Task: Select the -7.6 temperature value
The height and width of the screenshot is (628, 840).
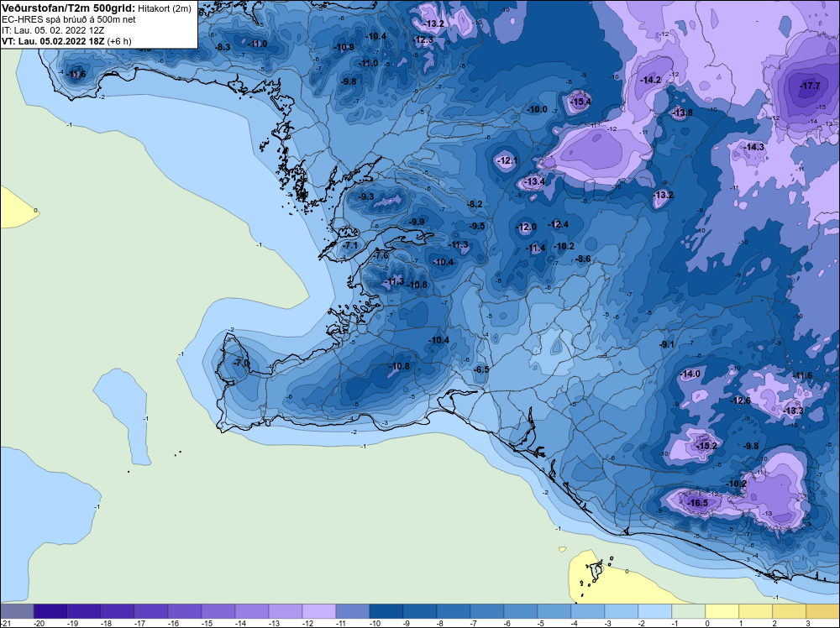Action: [x=380, y=256]
